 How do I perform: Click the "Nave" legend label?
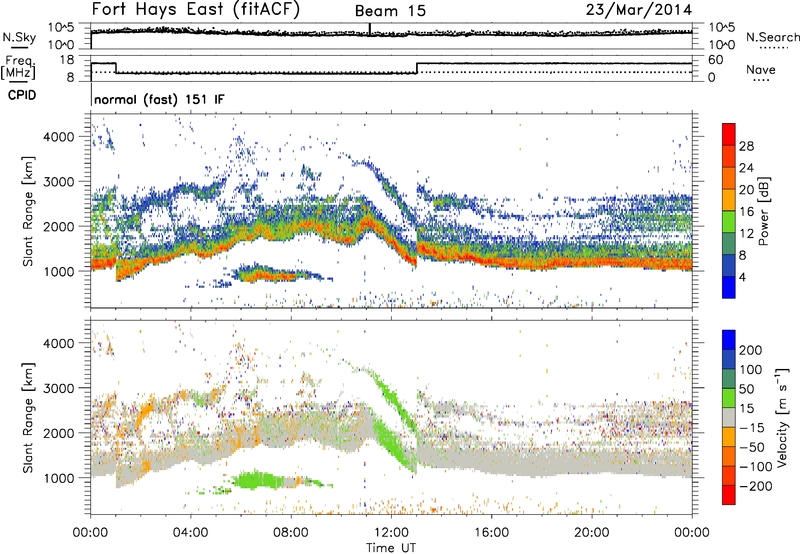pos(760,69)
